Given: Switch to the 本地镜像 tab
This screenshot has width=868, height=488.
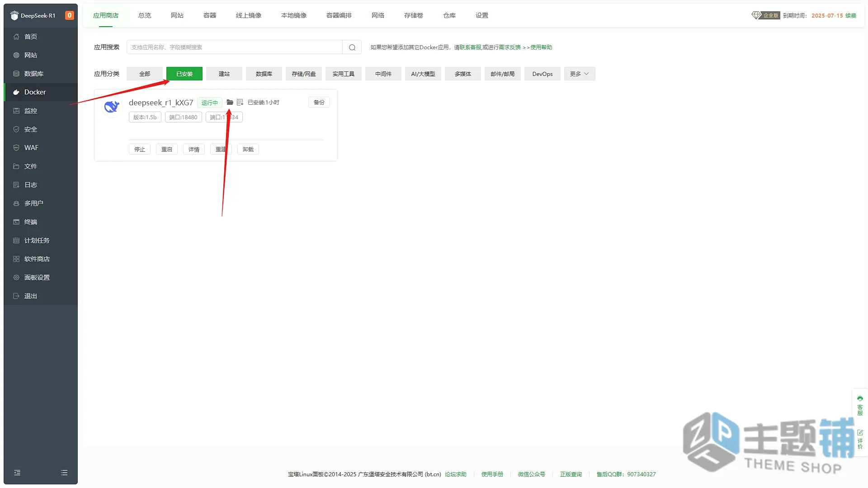Looking at the screenshot, I should 294,15.
